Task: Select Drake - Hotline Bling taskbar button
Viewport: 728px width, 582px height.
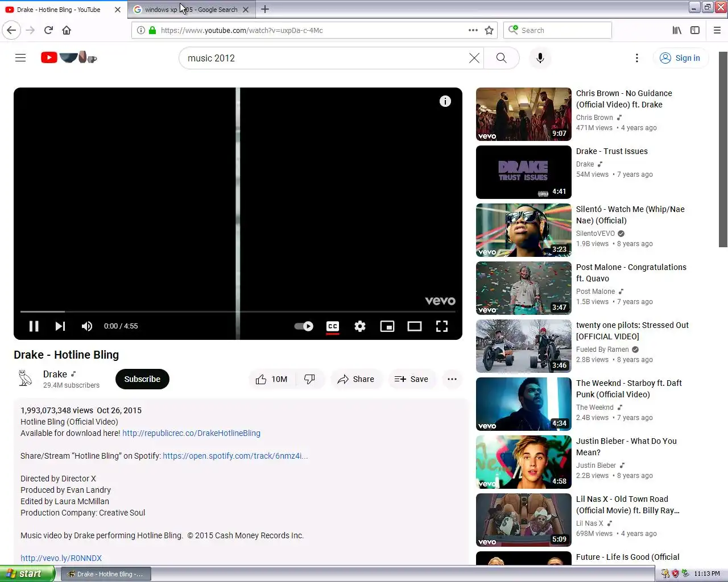Action: pyautogui.click(x=106, y=574)
